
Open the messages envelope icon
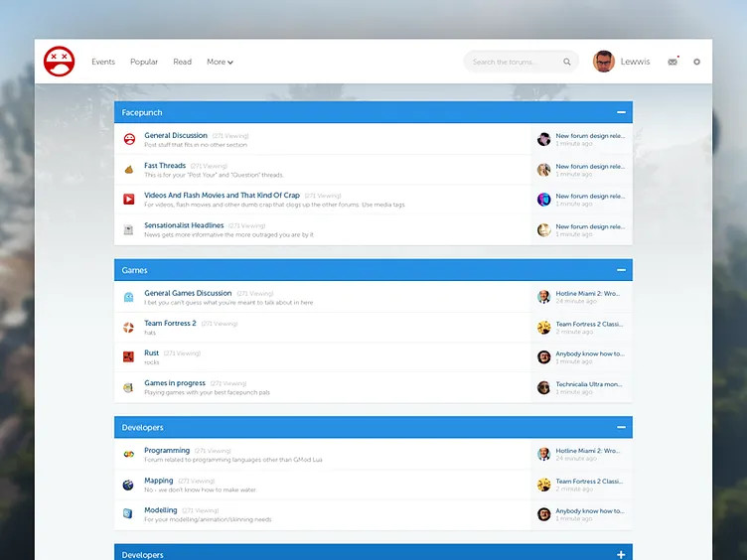coord(672,62)
